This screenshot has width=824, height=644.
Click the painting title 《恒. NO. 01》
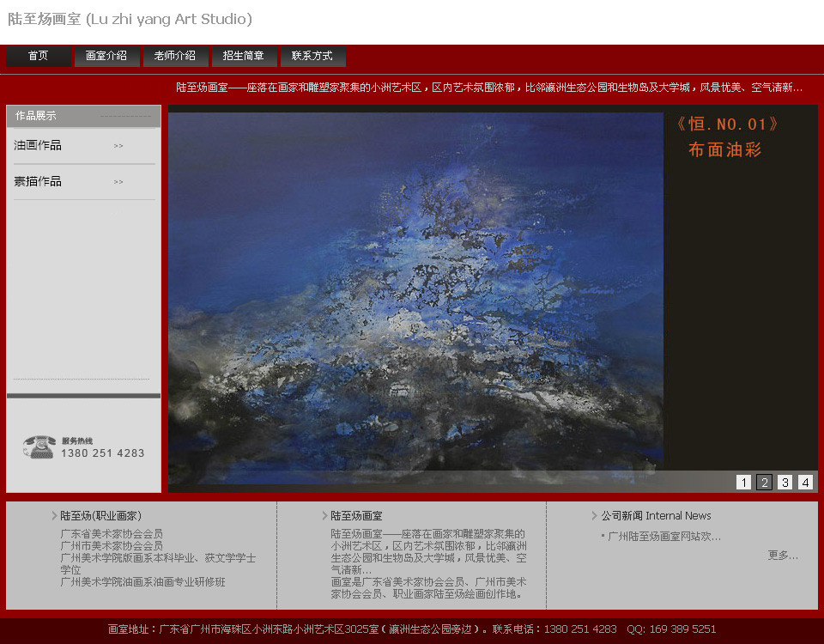(x=727, y=125)
